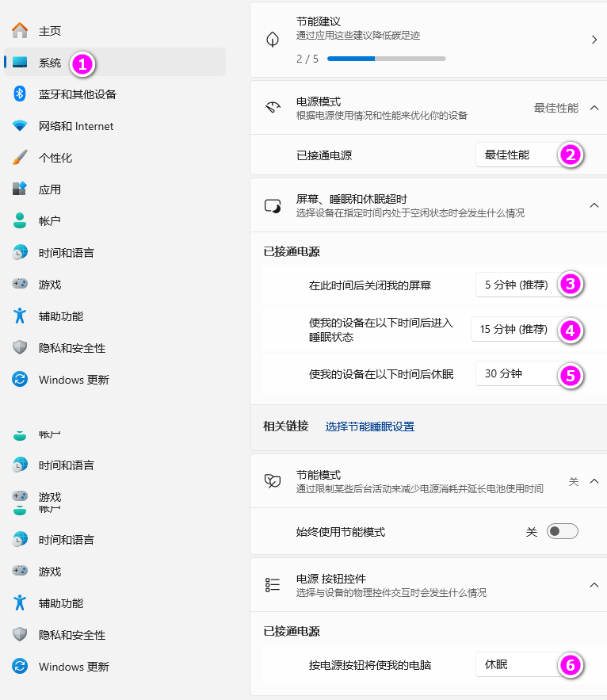
Task: Open 应用 settings via its icon
Action: (20, 189)
